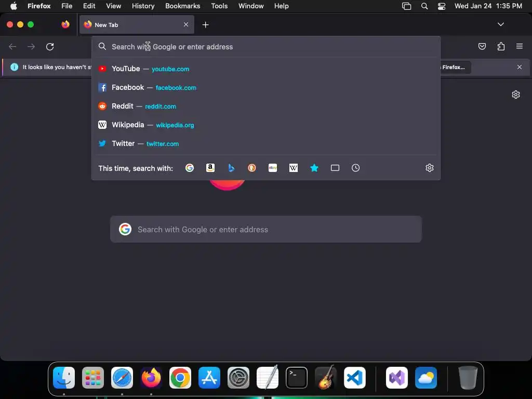The image size is (532, 399).
Task: Open Control Center in menu bar
Action: coord(442,6)
